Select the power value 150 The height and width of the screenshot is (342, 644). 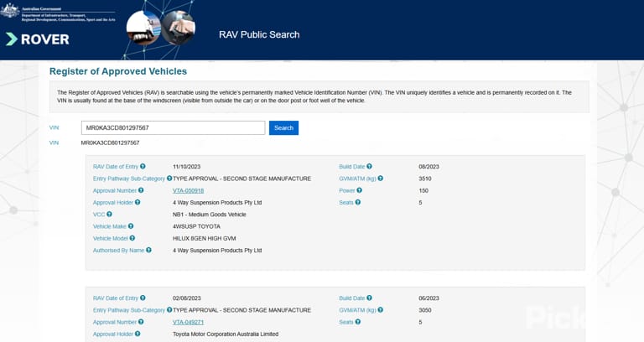423,190
